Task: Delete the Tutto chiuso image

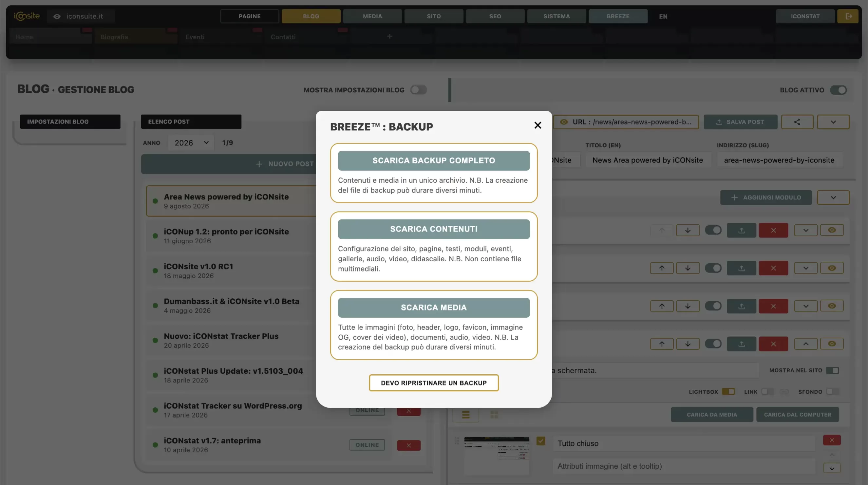Action: [832, 440]
